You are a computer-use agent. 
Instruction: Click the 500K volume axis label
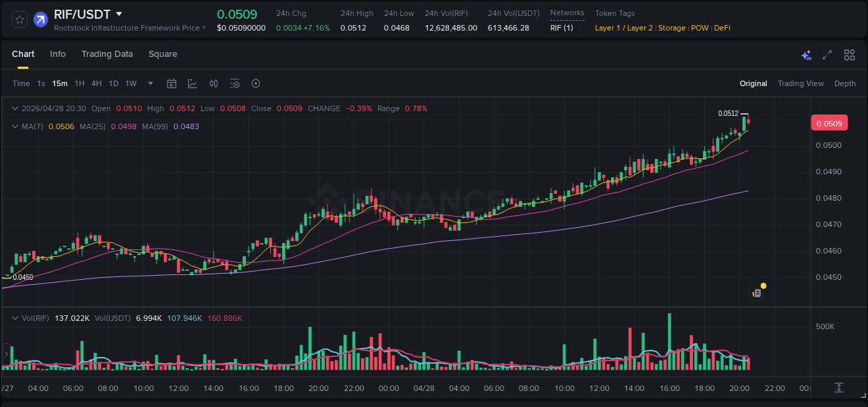(x=826, y=326)
